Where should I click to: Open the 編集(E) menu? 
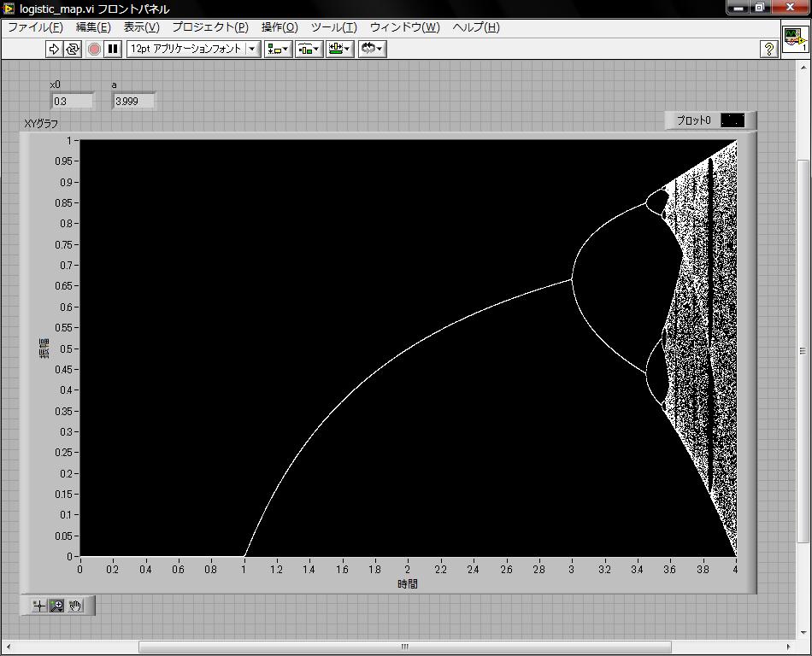tap(93, 27)
